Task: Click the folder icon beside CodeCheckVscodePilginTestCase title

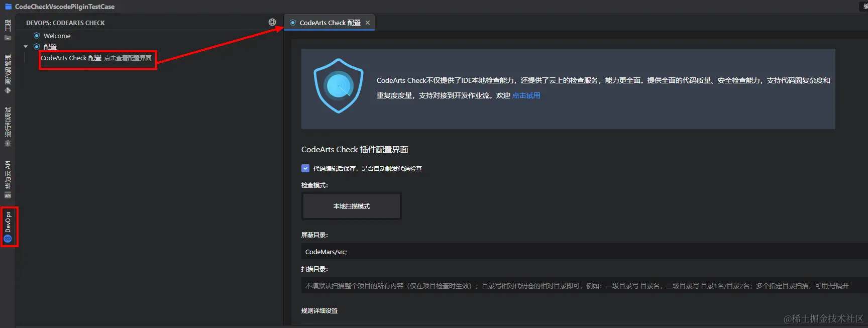Action: 8,7
